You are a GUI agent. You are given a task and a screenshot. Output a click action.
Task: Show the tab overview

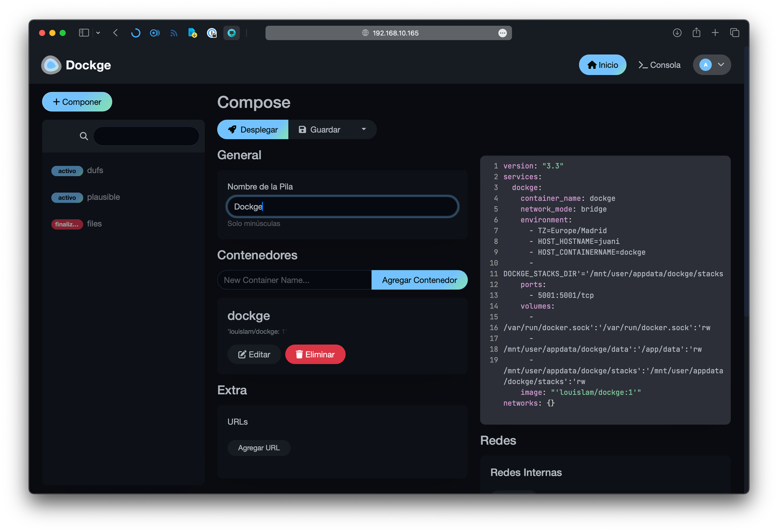point(734,33)
